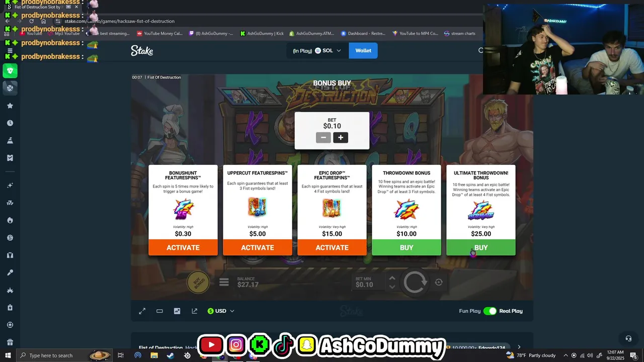Reload the browser page

click(31, 21)
